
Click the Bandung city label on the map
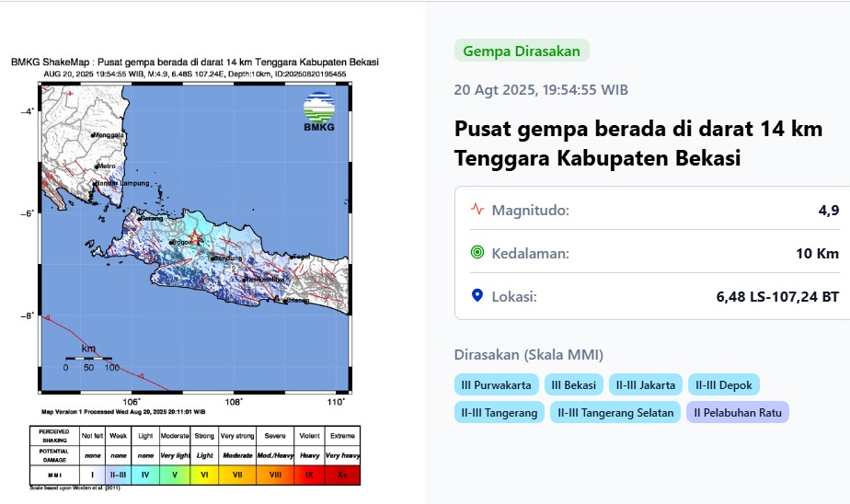[226, 258]
